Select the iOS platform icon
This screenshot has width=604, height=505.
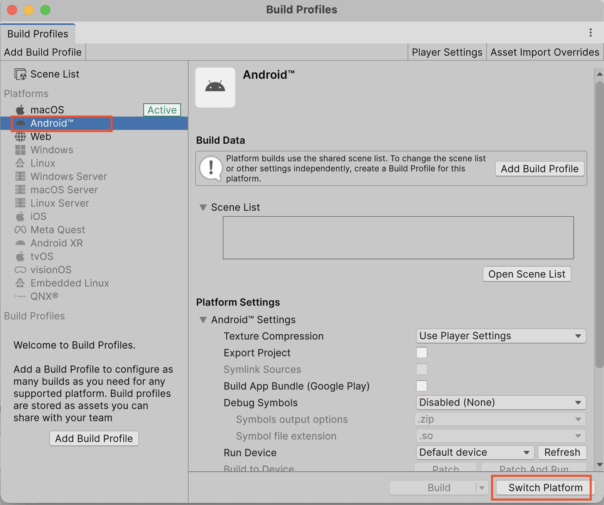coord(21,217)
